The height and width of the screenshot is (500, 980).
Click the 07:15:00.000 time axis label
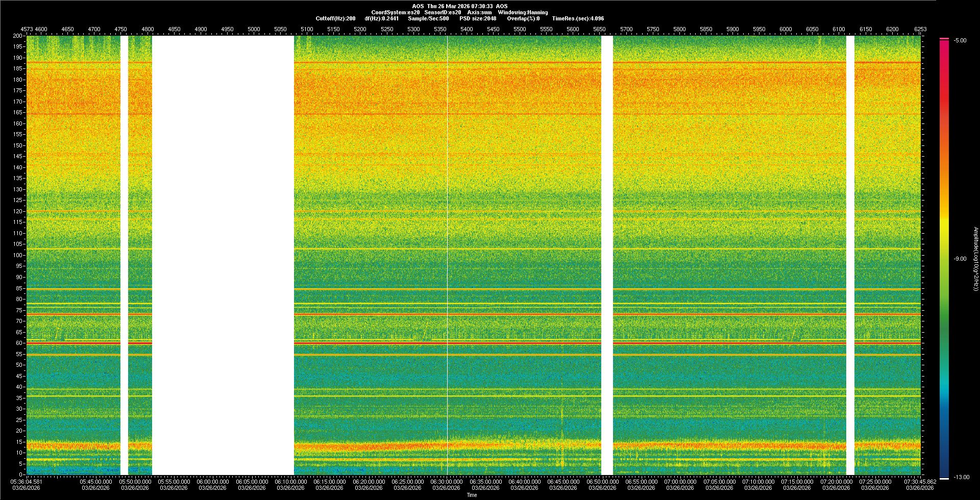coord(797,482)
